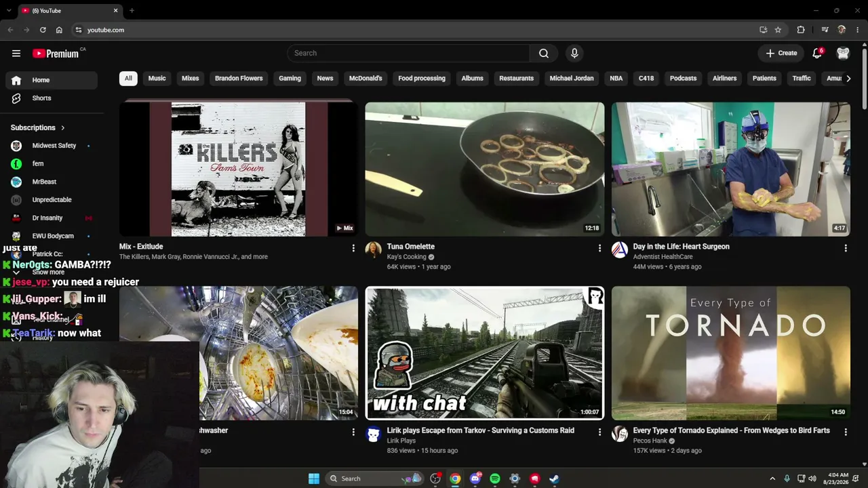This screenshot has height=488, width=868.
Task: Open Lirik plays Escape from Tarkov title
Action: (480, 430)
